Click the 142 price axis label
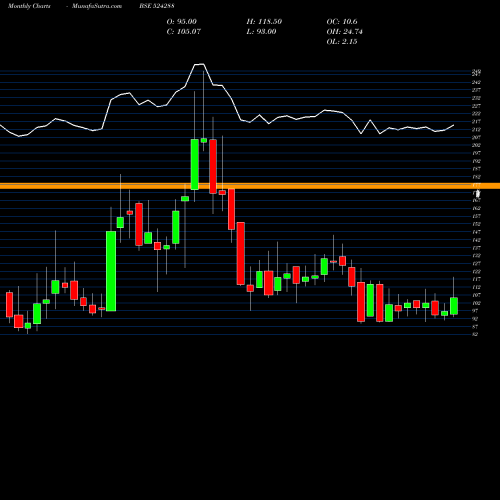The image size is (500, 500). [x=476, y=240]
